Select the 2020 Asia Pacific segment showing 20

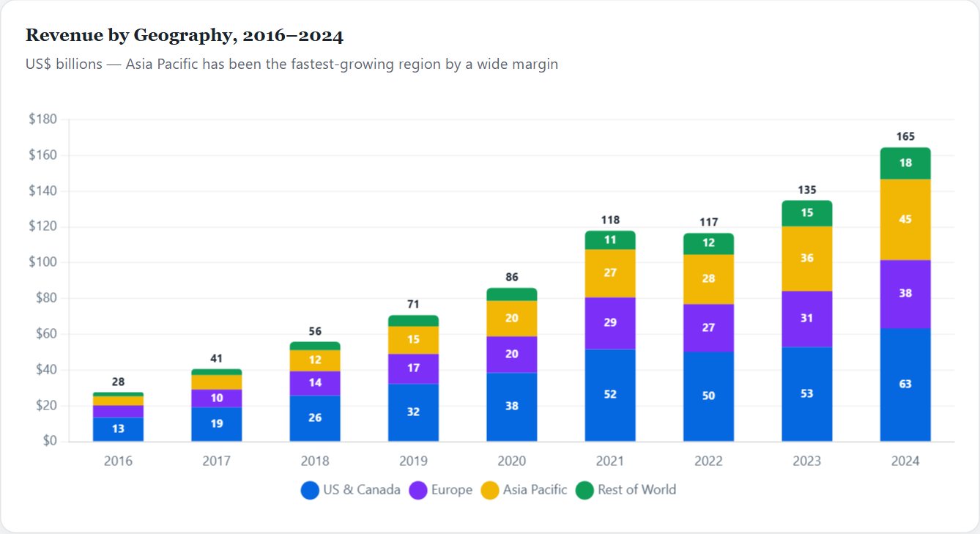click(512, 319)
